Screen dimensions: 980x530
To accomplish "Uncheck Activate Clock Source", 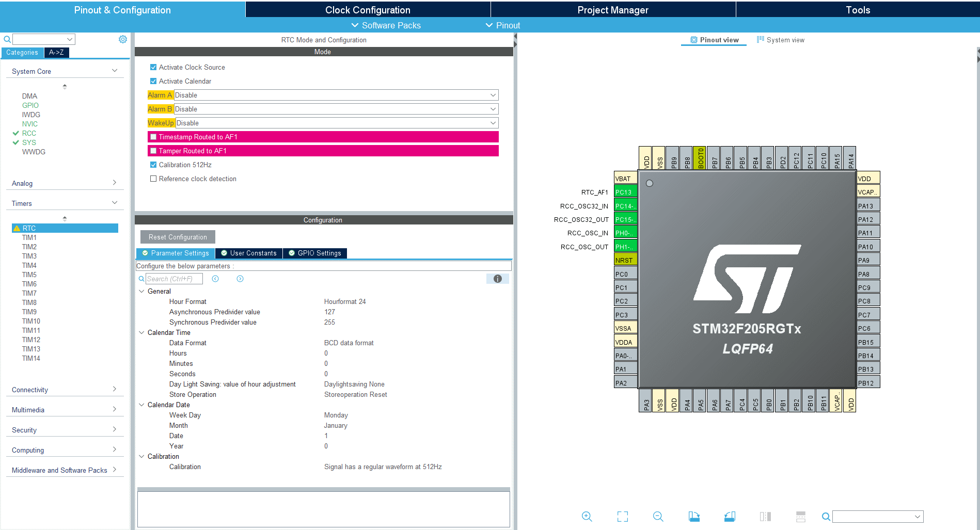I will (153, 67).
